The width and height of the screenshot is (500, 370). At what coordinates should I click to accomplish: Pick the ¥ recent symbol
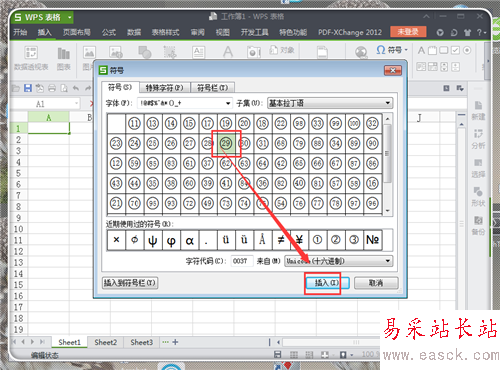pos(299,240)
